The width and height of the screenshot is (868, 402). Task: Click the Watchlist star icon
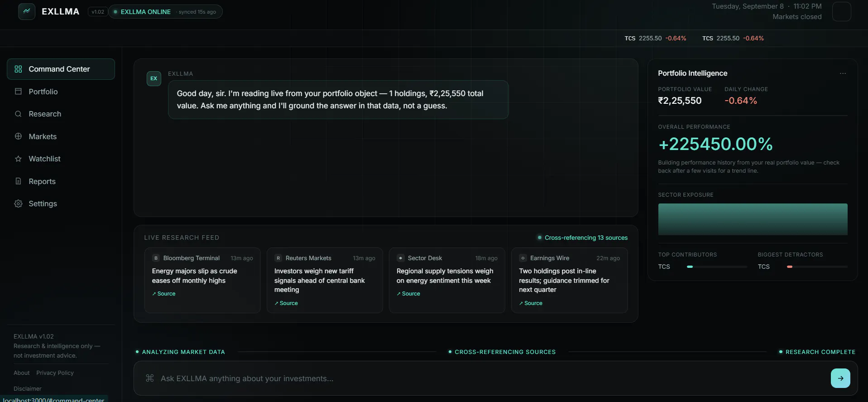(18, 159)
